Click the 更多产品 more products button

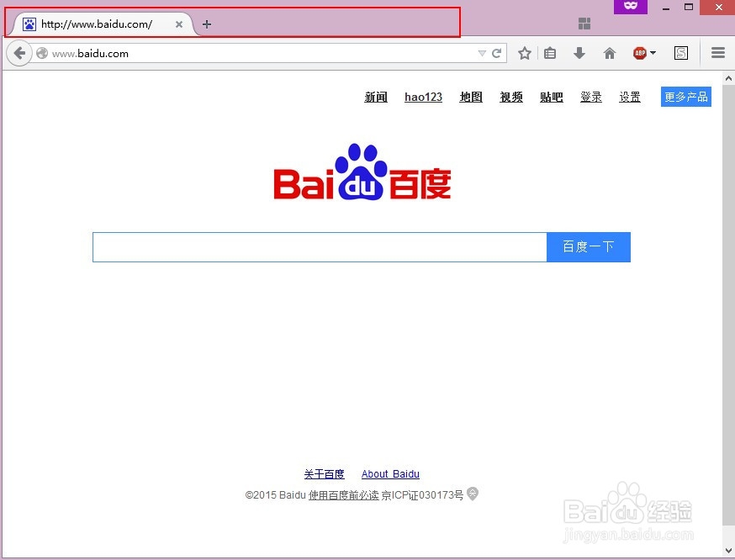click(685, 97)
